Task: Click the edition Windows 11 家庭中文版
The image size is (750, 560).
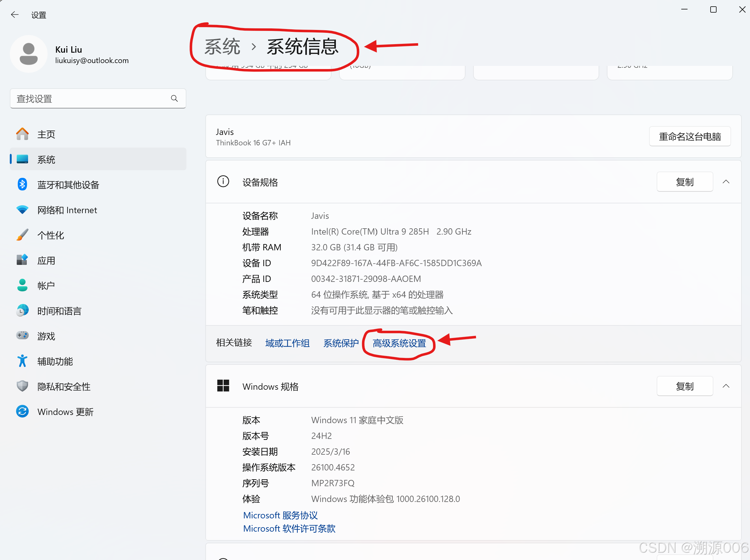Action: 357,420
